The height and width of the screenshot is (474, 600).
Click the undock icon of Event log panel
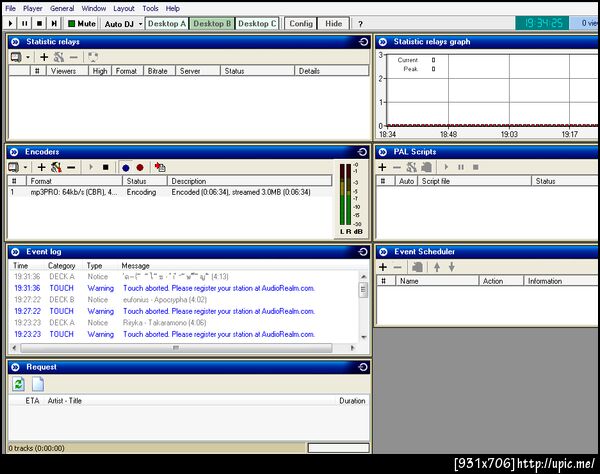point(363,252)
